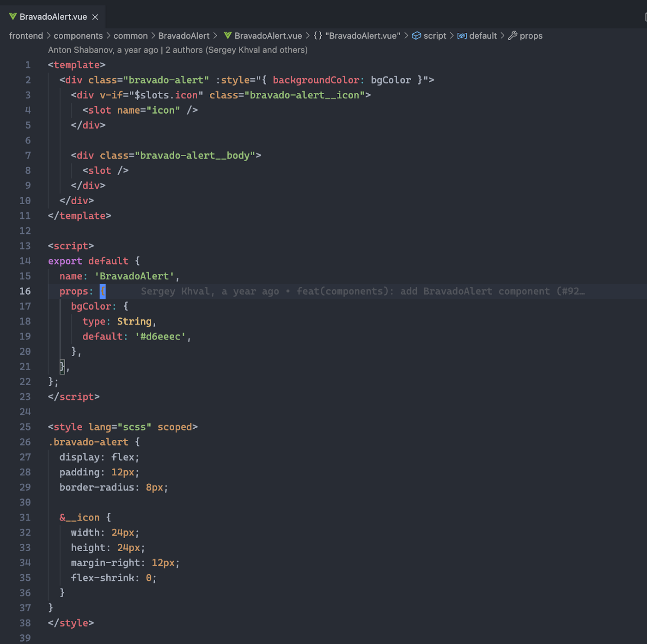Click the closing </style> tag
647x644 pixels.
point(71,623)
